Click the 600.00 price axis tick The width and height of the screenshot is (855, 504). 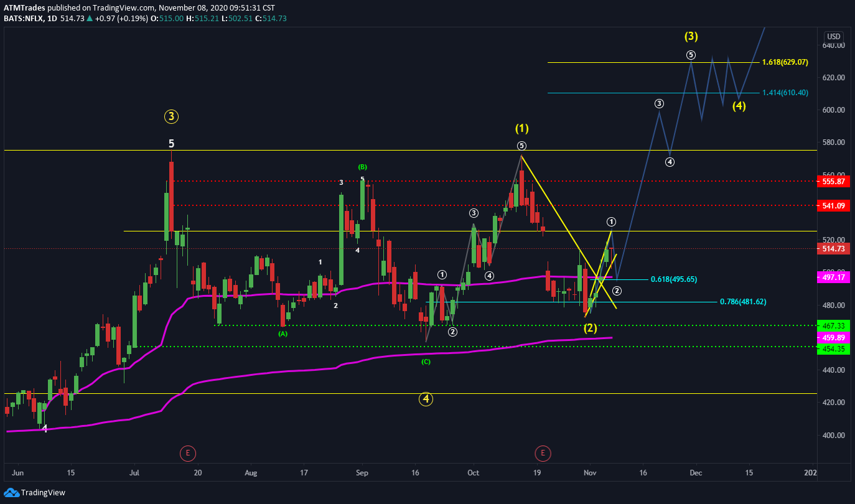tap(833, 110)
